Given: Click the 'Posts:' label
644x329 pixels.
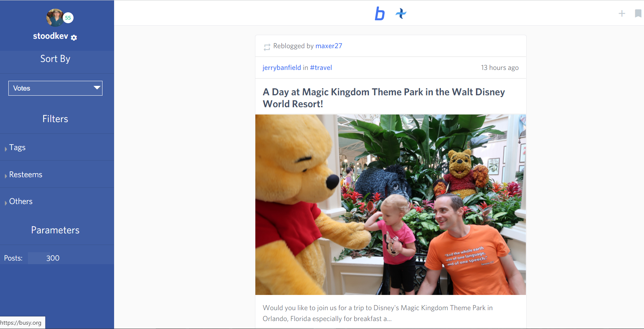Looking at the screenshot, I should [13, 258].
